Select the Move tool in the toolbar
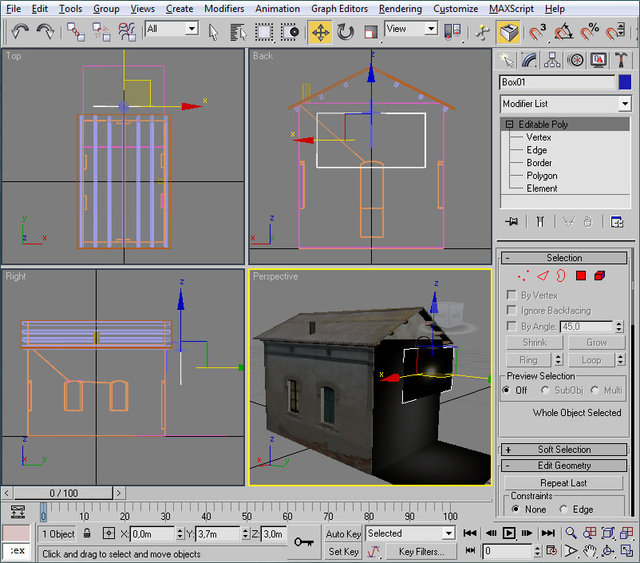 (x=320, y=31)
